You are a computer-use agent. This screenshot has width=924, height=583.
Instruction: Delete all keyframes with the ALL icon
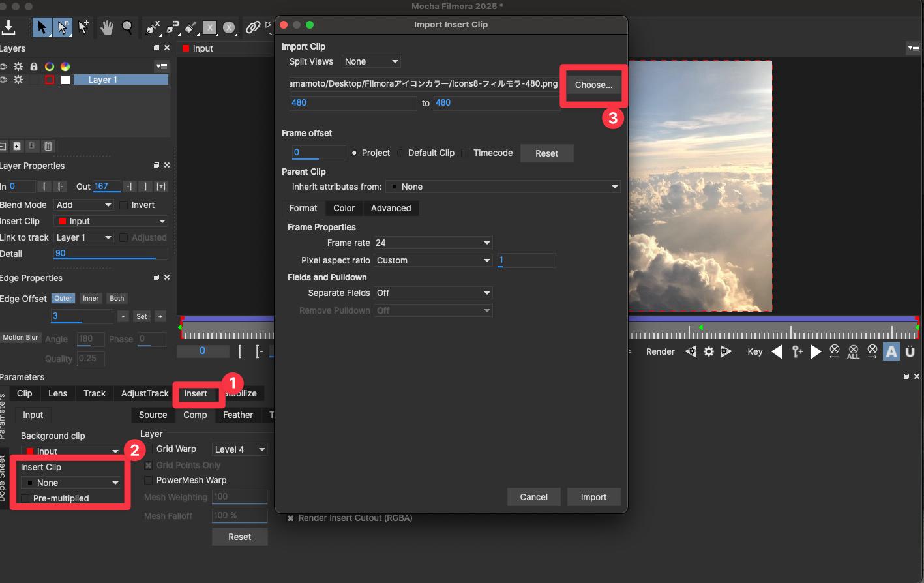coord(853,352)
